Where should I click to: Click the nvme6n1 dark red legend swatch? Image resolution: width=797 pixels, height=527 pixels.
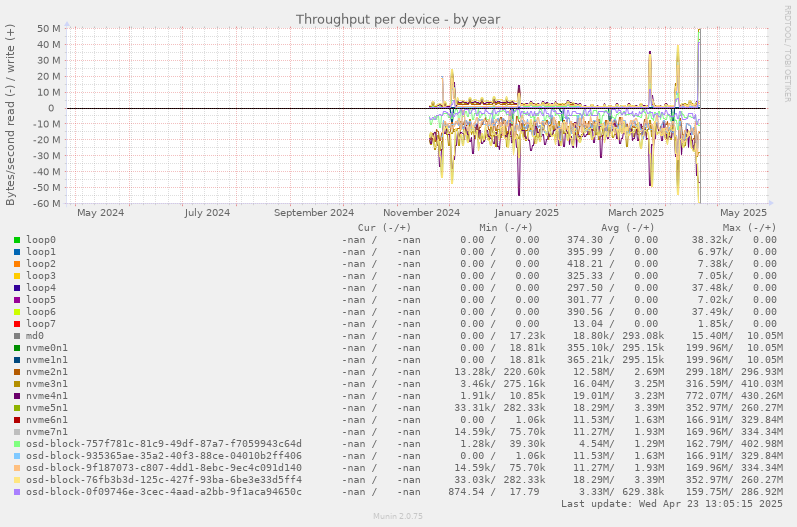[x=17, y=420]
